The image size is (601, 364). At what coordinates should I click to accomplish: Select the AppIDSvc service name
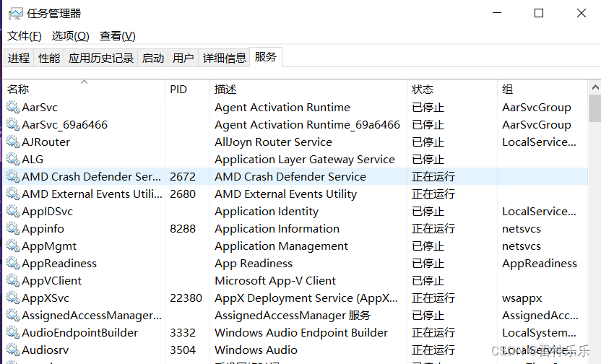coord(47,212)
